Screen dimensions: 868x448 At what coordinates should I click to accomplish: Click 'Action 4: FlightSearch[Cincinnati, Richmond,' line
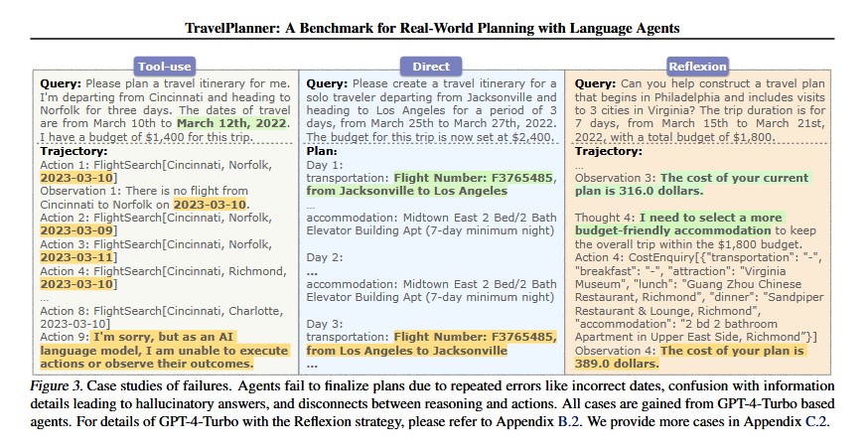pos(163,271)
